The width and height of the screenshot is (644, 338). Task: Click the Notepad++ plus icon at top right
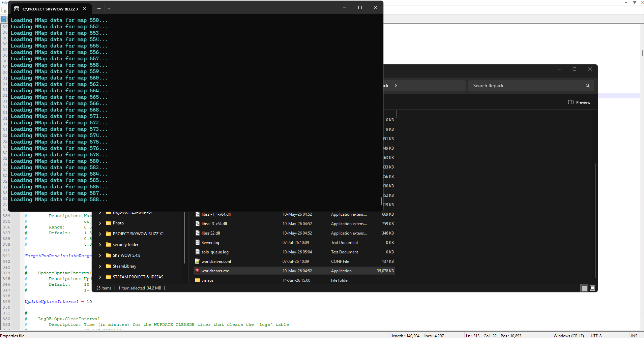(x=626, y=2)
